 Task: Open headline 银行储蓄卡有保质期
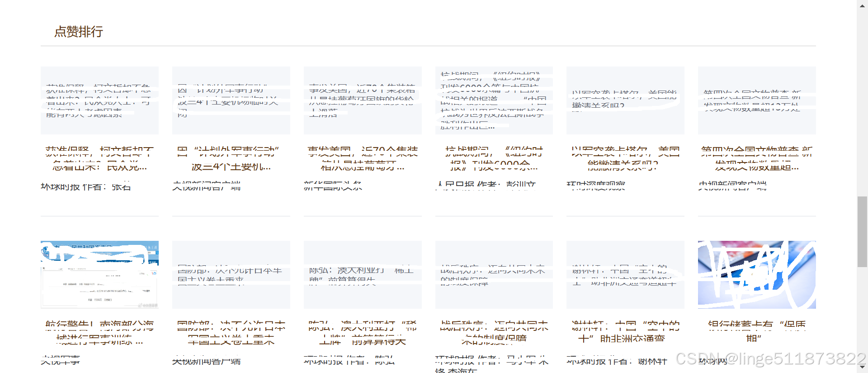coord(757,333)
